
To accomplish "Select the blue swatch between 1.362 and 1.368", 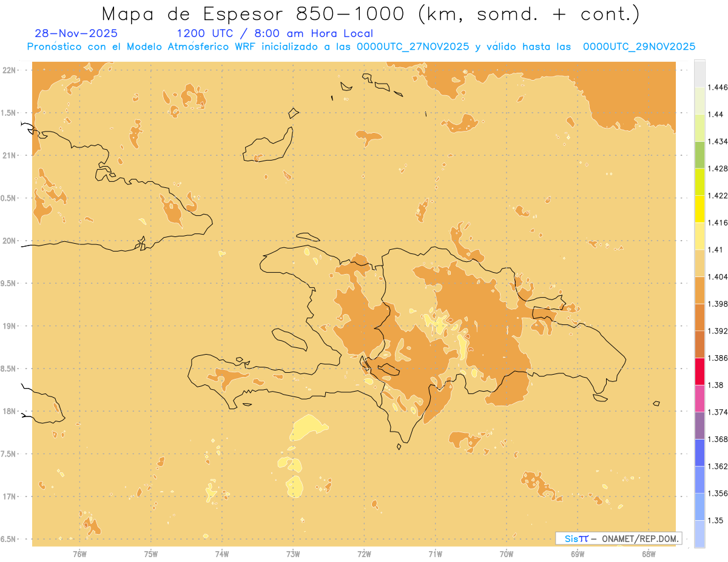I will 699,453.
